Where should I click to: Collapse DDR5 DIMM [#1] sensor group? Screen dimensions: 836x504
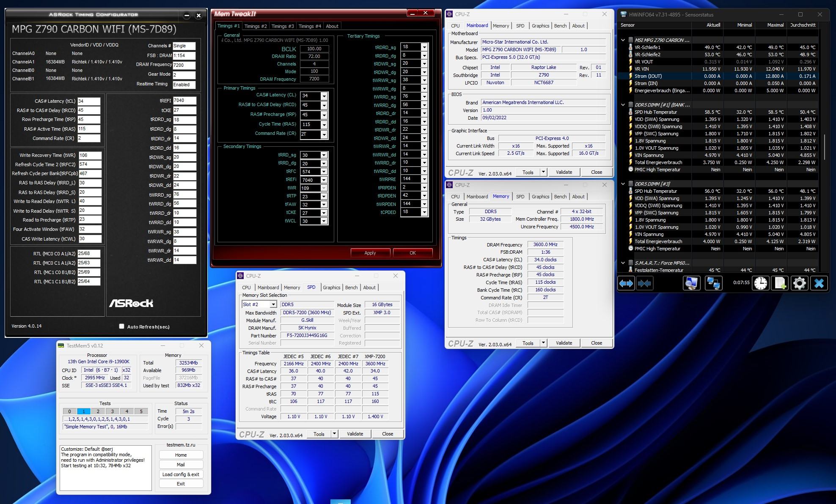pos(623,105)
